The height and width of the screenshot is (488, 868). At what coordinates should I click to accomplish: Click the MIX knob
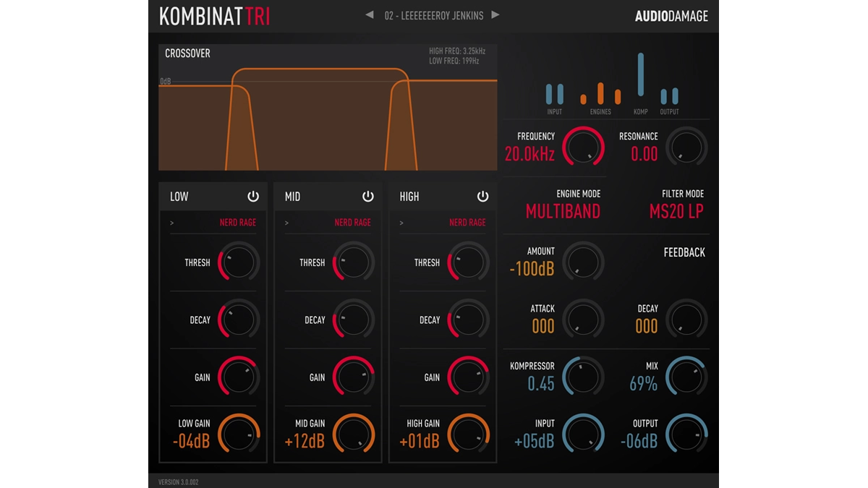pos(686,377)
